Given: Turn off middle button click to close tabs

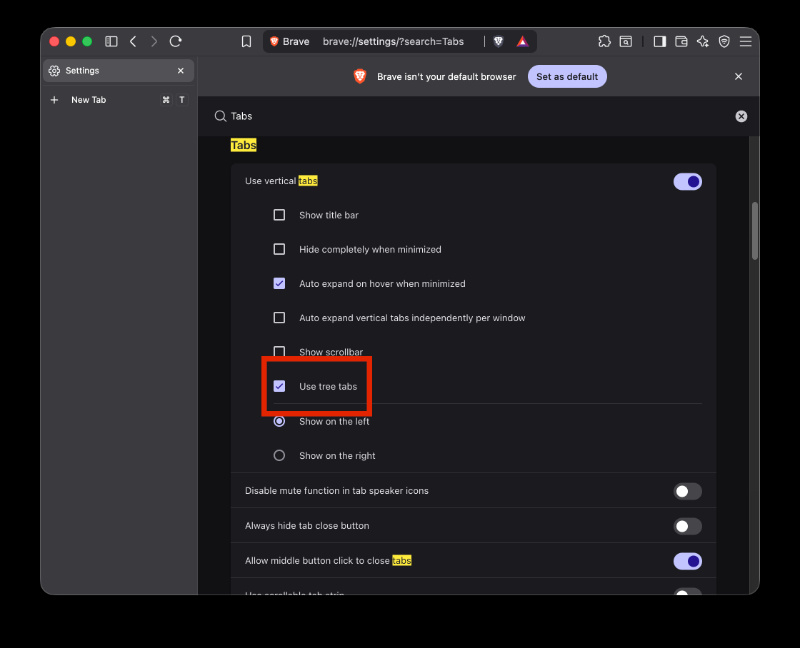Looking at the screenshot, I should point(687,561).
